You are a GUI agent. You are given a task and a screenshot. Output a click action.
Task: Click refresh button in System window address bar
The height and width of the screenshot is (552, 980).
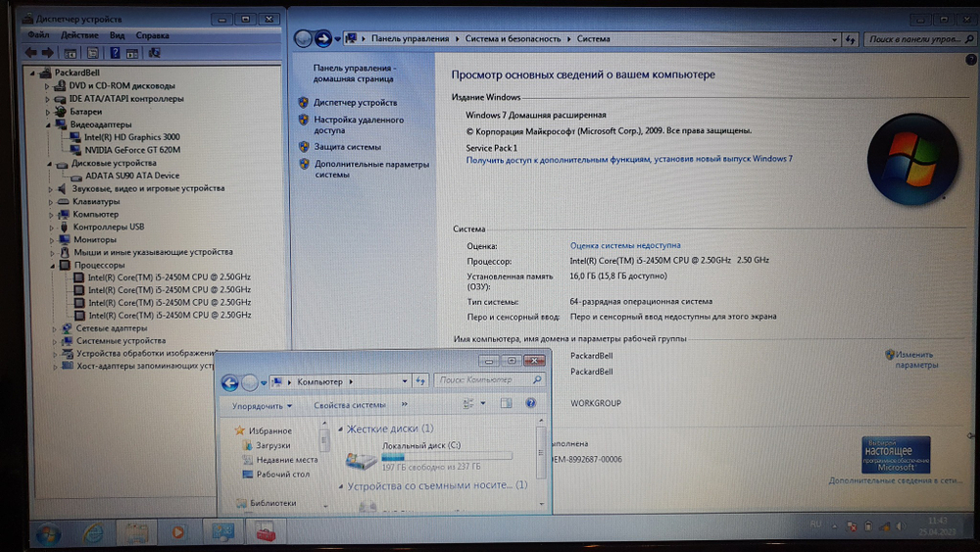850,39
